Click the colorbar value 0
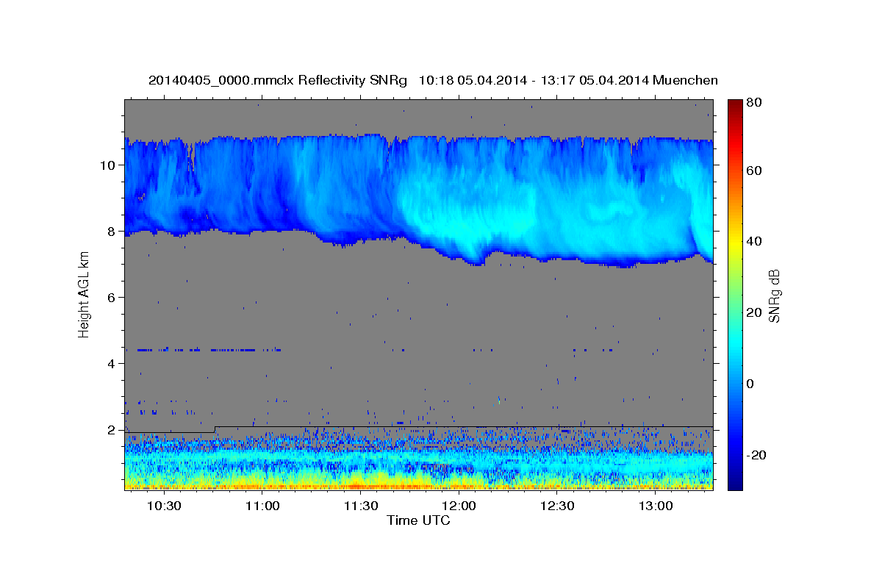Viewport: 882px width, 588px height. click(750, 384)
